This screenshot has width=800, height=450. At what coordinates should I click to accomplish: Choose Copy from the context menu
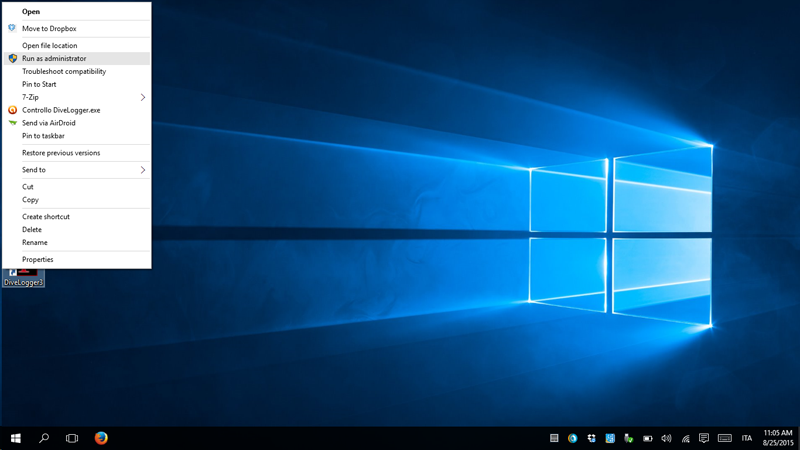(77, 199)
